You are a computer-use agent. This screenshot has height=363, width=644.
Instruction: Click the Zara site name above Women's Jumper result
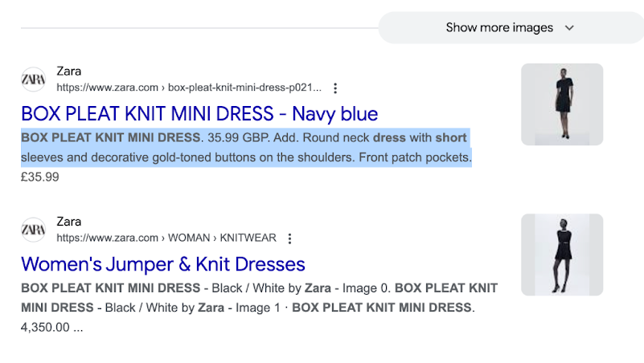pyautogui.click(x=68, y=222)
